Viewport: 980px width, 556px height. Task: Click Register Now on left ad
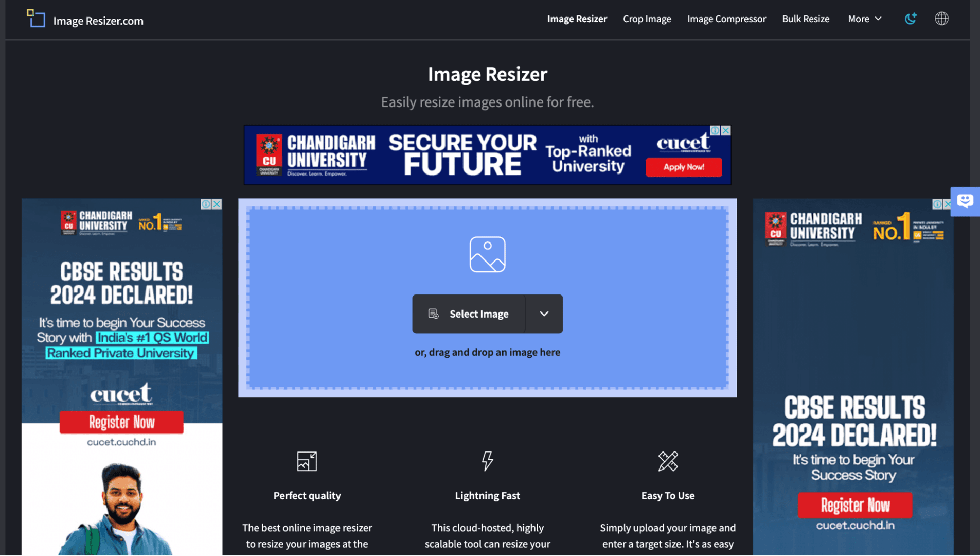pyautogui.click(x=121, y=422)
